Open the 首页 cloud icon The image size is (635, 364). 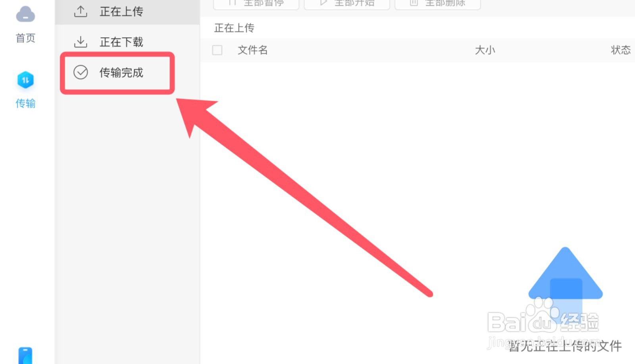[x=25, y=15]
